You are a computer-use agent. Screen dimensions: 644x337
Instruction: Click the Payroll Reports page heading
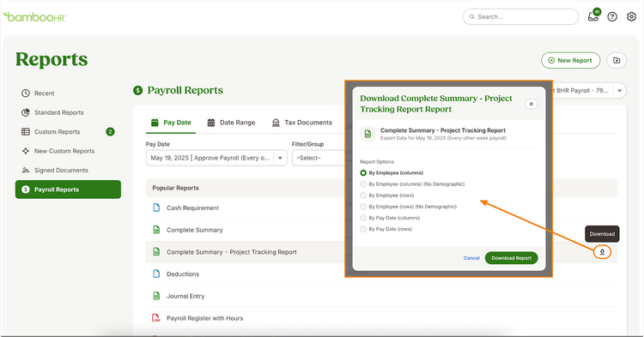click(x=185, y=90)
